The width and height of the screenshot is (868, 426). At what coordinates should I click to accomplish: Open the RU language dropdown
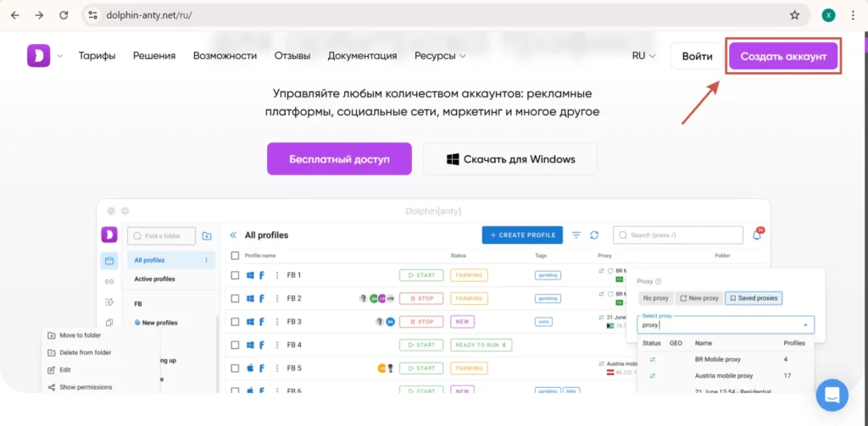point(643,56)
